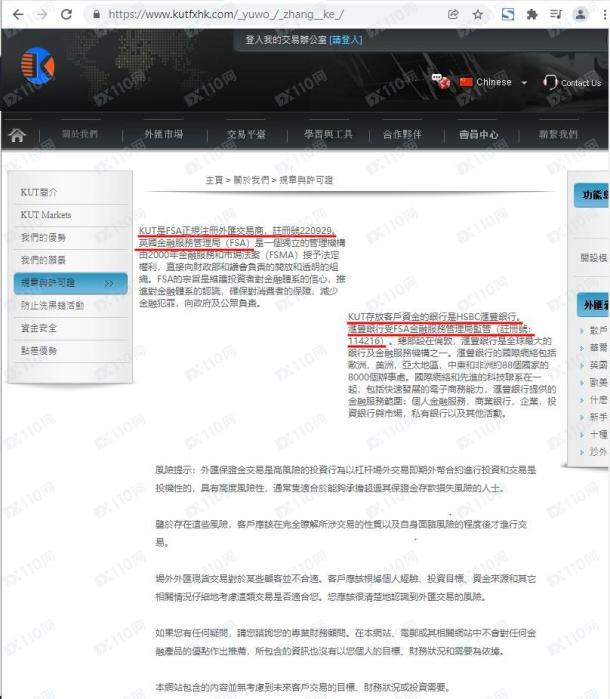The width and height of the screenshot is (610, 699).
Task: Click the headset Contact Us icon
Action: (x=550, y=82)
